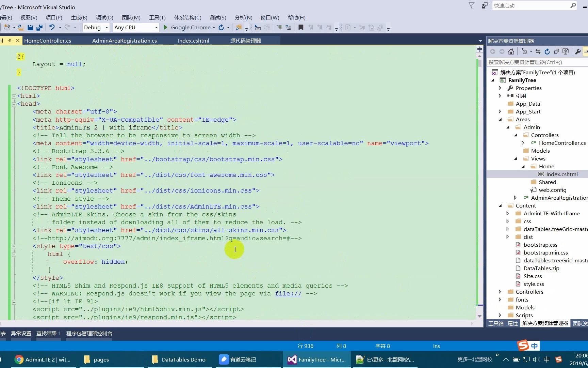Switch to the AdminAreaRegistration.cs tab
Image resolution: width=588 pixels, height=368 pixels.
(x=125, y=41)
